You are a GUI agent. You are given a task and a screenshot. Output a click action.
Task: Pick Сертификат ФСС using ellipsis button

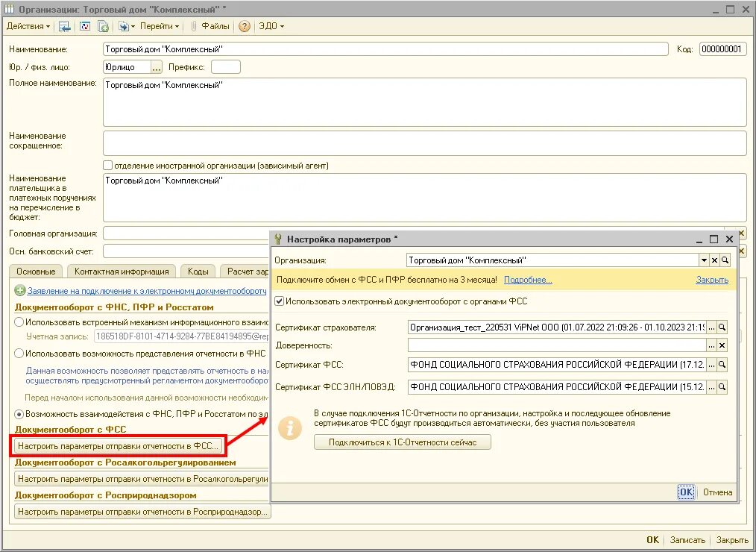[712, 365]
